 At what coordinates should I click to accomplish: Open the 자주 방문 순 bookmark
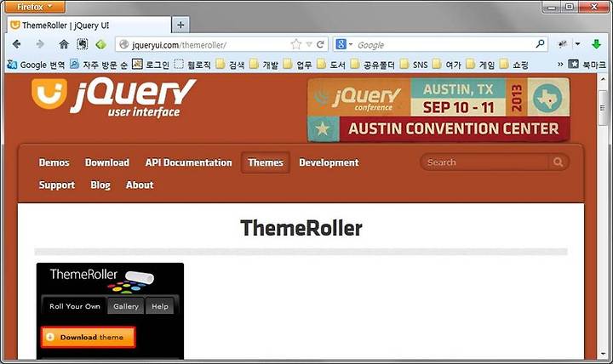click(x=99, y=65)
